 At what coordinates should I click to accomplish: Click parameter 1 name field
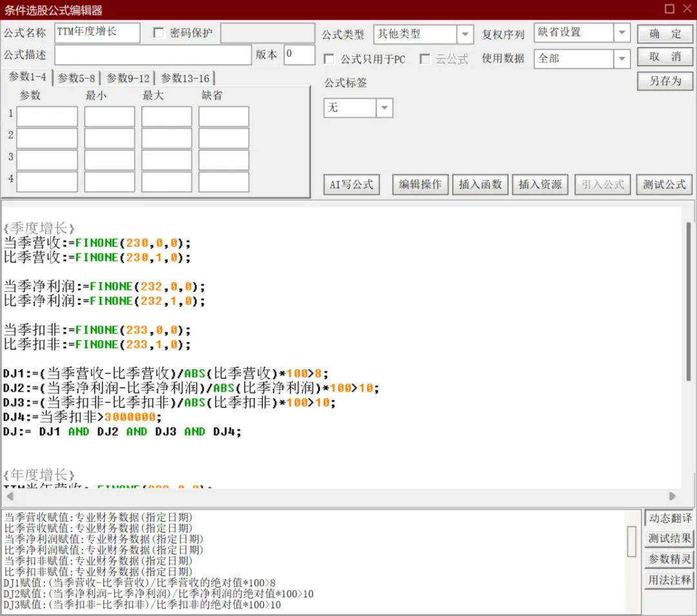[x=47, y=116]
